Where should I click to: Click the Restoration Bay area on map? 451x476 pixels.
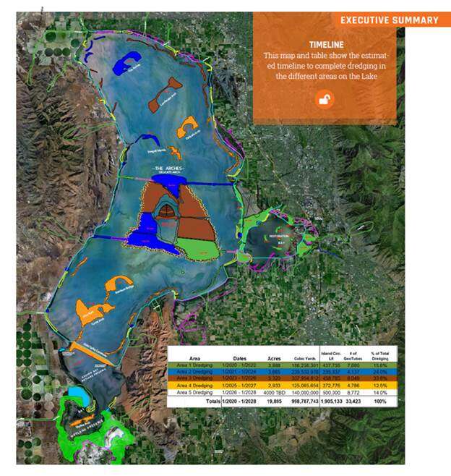pyautogui.click(x=276, y=239)
